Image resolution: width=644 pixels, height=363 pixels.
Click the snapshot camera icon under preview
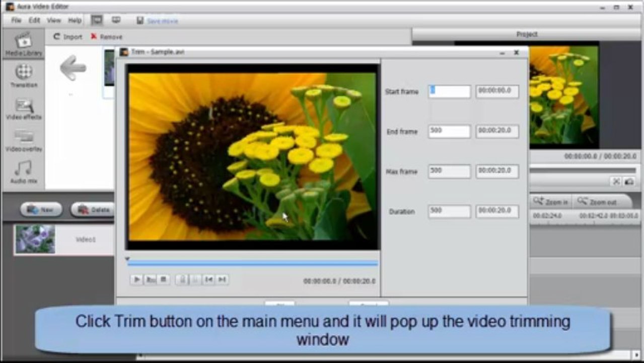point(629,181)
